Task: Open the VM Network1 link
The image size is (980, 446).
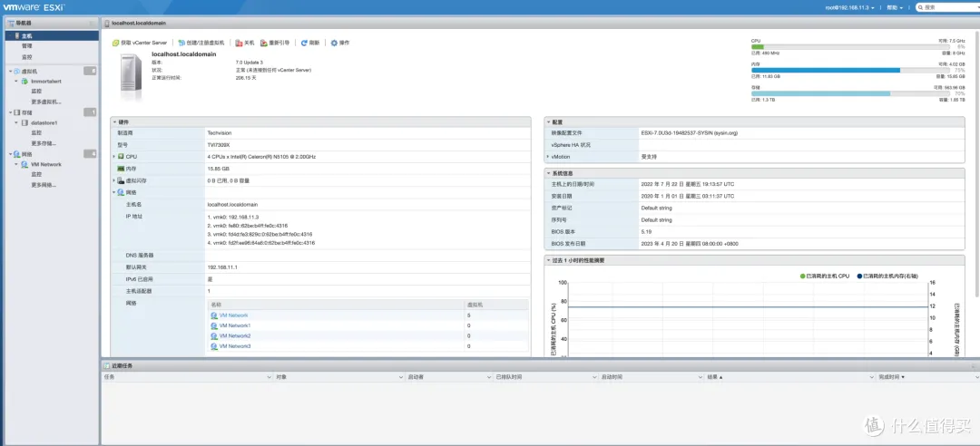Action: [234, 325]
